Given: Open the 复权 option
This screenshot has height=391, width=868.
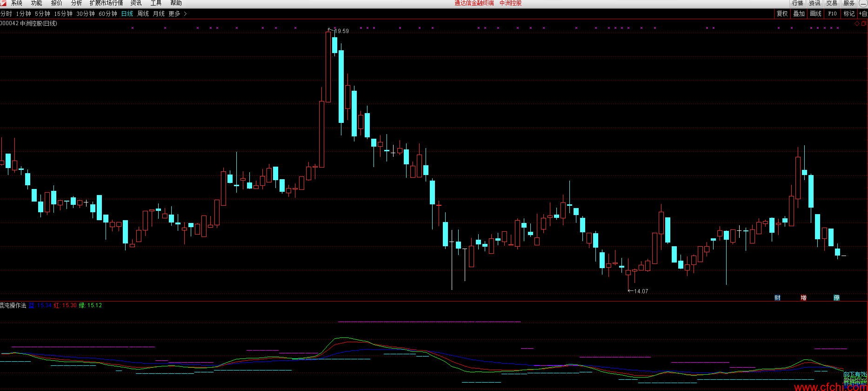Looking at the screenshot, I should pos(782,13).
